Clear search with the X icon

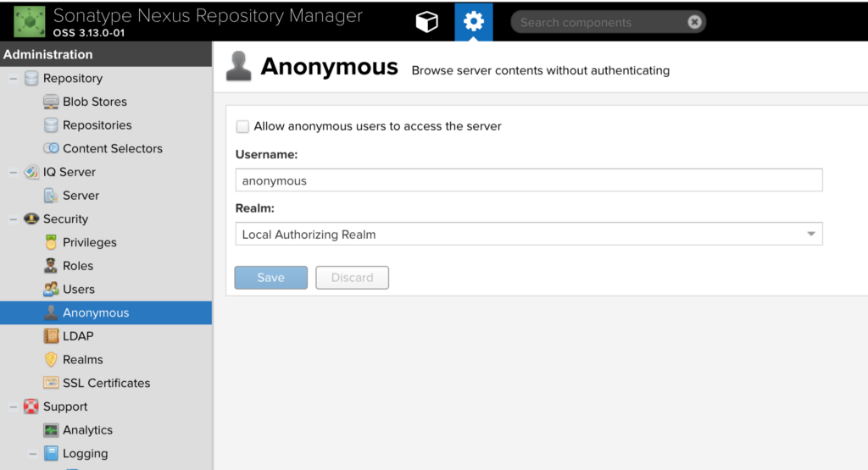point(694,21)
